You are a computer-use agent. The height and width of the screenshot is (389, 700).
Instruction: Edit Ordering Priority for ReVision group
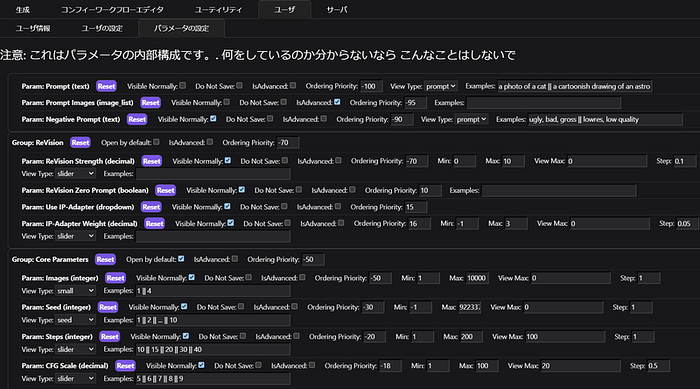[288, 142]
